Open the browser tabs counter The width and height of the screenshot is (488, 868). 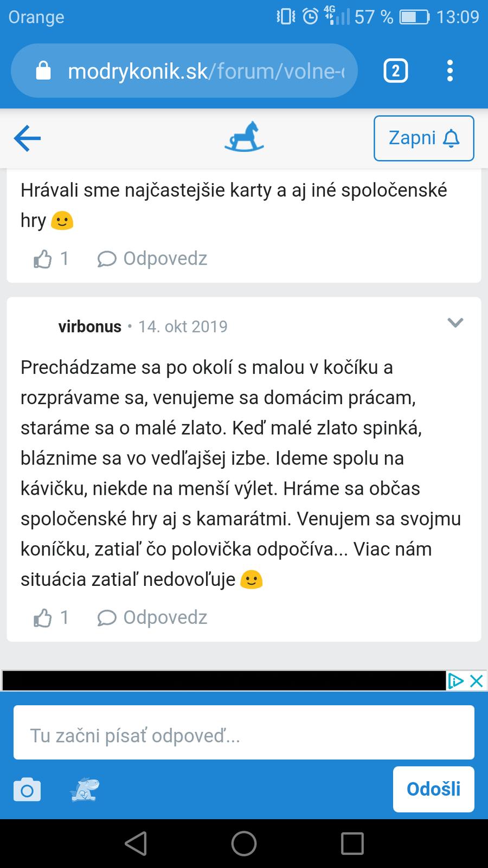[x=395, y=71]
